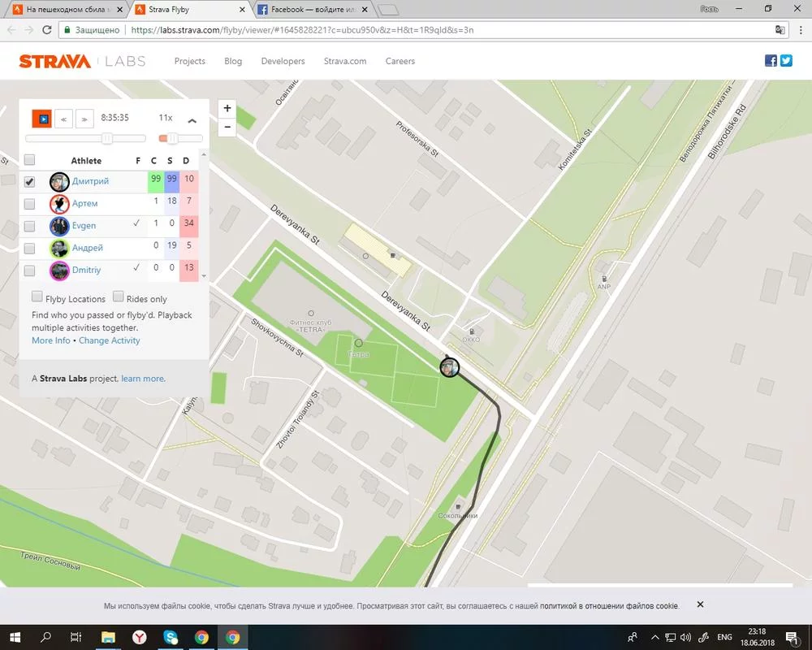Click the More Info link
Image resolution: width=812 pixels, height=650 pixels.
(50, 340)
